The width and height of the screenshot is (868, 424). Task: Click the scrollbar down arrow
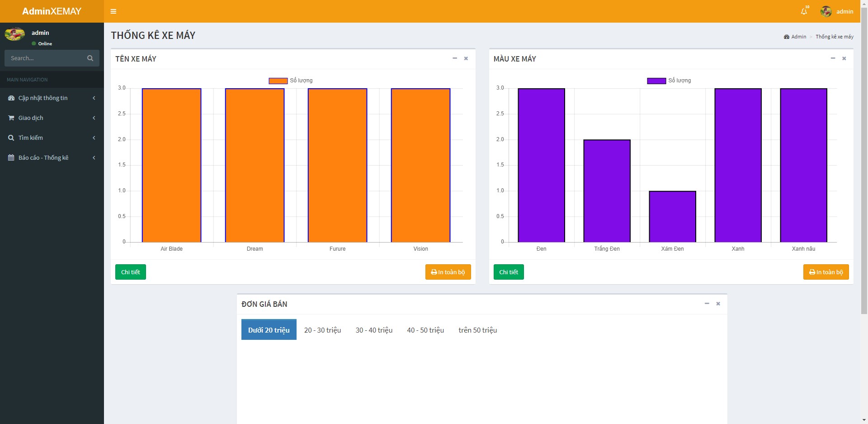click(x=864, y=420)
